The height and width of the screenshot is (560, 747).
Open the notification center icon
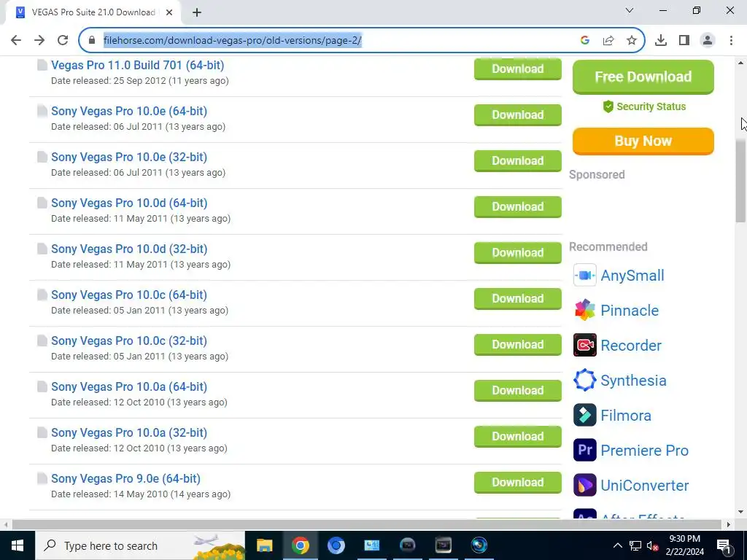724,545
